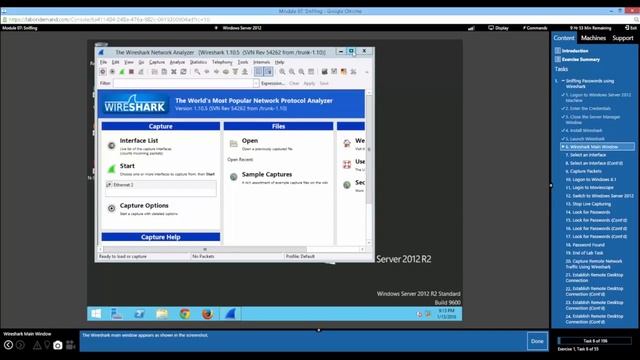This screenshot has height=360, width=640.
Task: Open Sample Captures link
Action: click(267, 174)
